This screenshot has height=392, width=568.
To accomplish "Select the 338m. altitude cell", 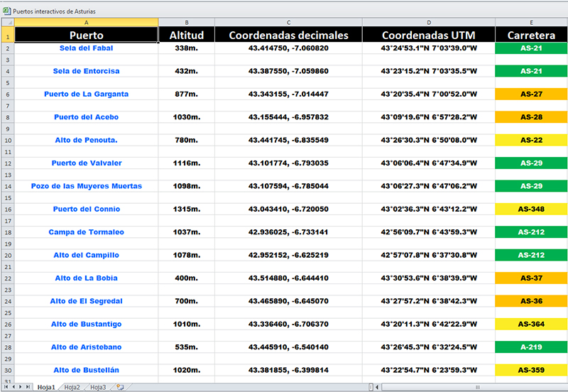I will click(187, 48).
